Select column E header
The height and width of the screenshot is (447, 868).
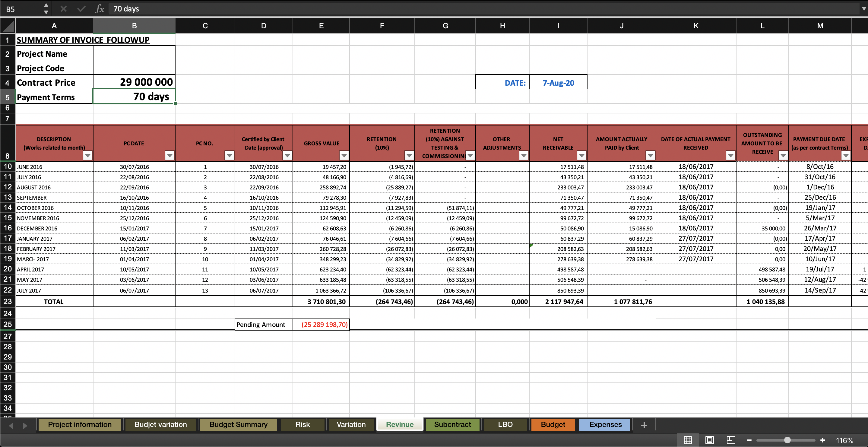321,26
